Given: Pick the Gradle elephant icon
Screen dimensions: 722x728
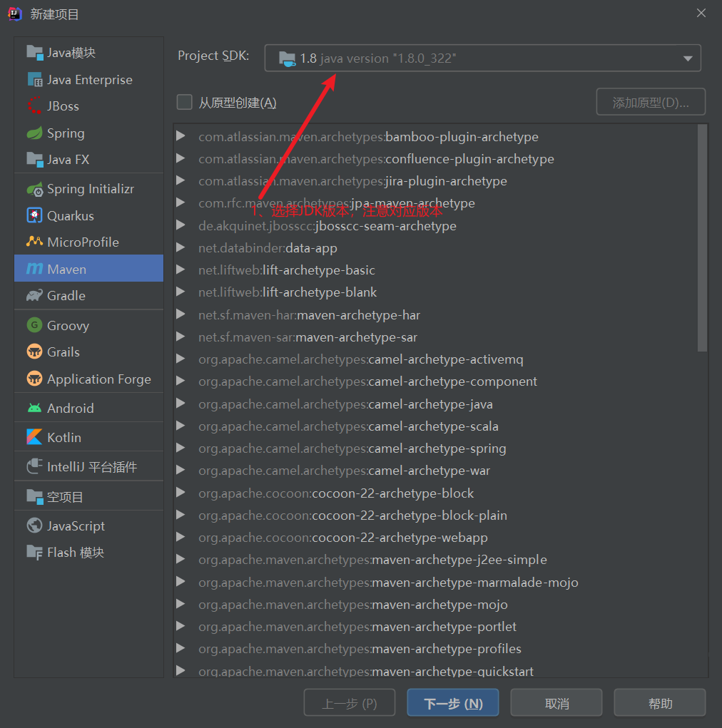Looking at the screenshot, I should point(34,295).
